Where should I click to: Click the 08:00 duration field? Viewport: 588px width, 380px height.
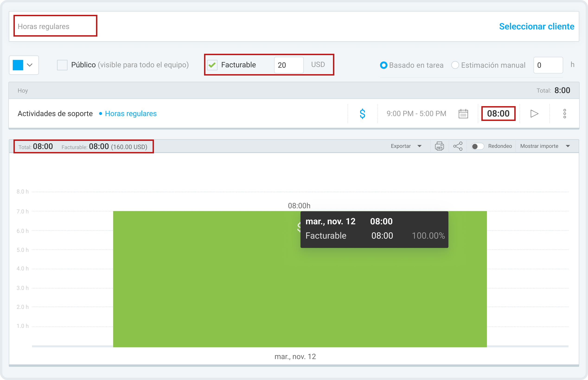[x=498, y=114]
